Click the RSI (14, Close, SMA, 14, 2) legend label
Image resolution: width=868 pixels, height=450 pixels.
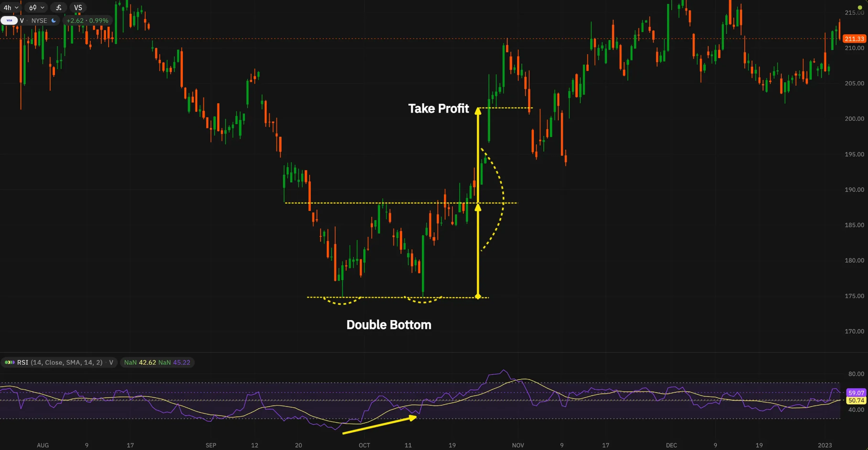[60, 363]
